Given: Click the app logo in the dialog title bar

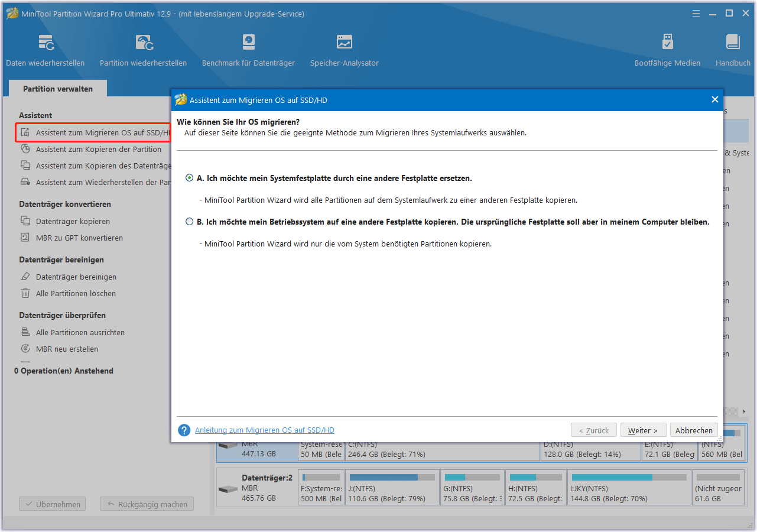Looking at the screenshot, I should tap(181, 100).
